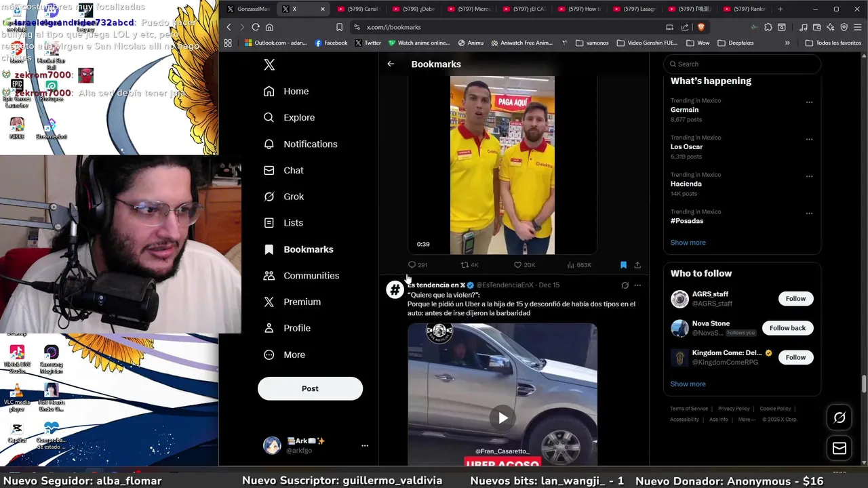Screen dimensions: 868x488
Task: Click the X logo in the sidebar
Action: 269,64
